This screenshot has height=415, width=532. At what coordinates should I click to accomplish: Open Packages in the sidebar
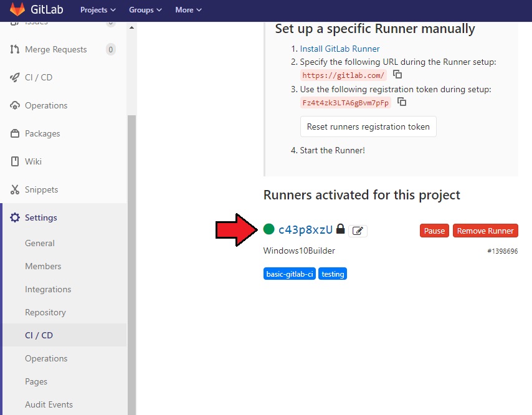coord(42,133)
